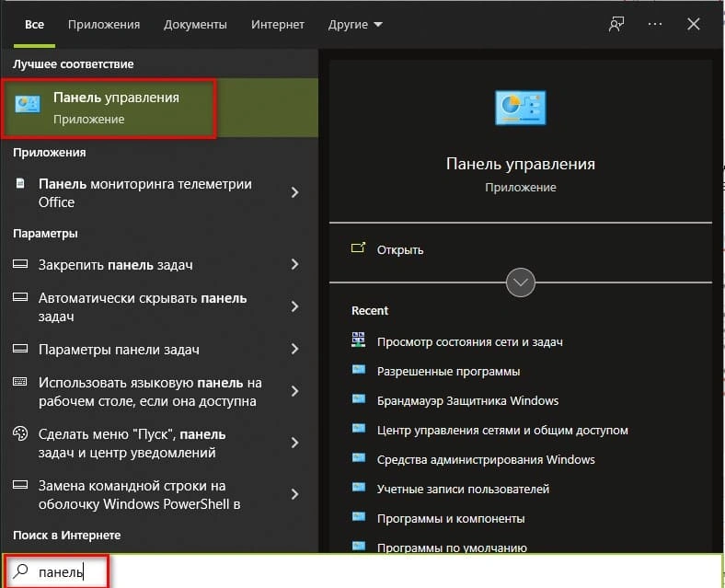Click the large Control Panel icon in preview
The width and height of the screenshot is (725, 588).
pyautogui.click(x=520, y=109)
